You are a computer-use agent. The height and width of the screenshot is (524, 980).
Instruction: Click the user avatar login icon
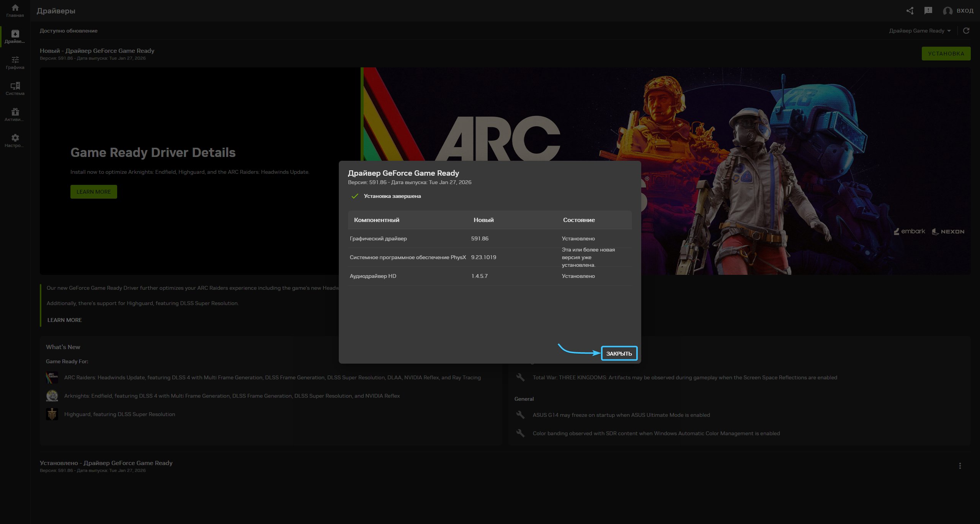pyautogui.click(x=947, y=11)
